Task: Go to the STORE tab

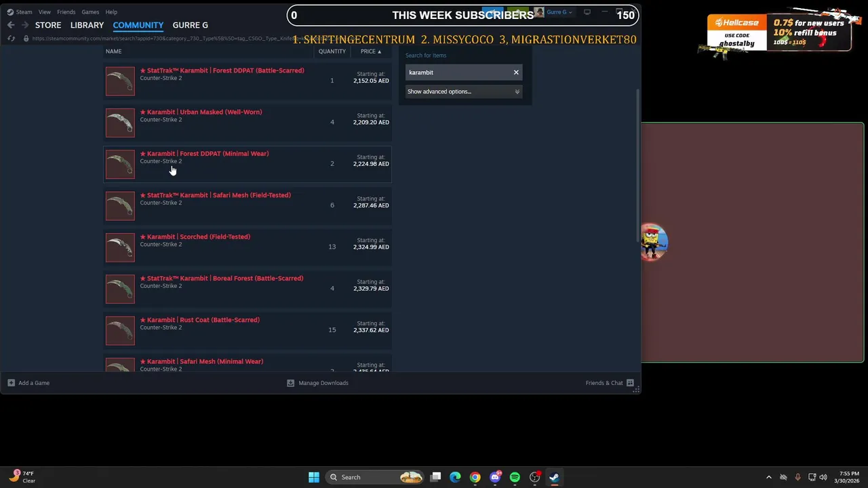Action: click(x=48, y=25)
